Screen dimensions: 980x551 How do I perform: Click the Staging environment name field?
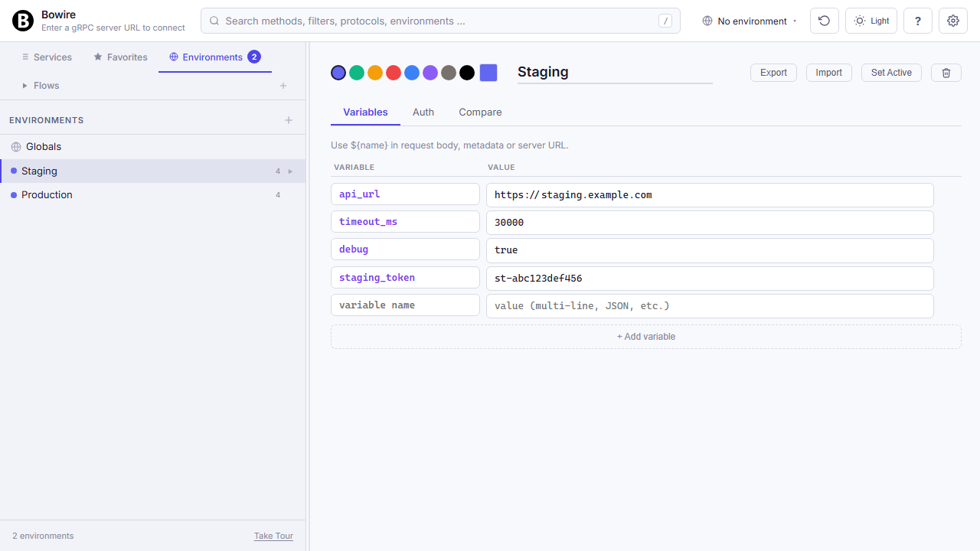(x=615, y=73)
